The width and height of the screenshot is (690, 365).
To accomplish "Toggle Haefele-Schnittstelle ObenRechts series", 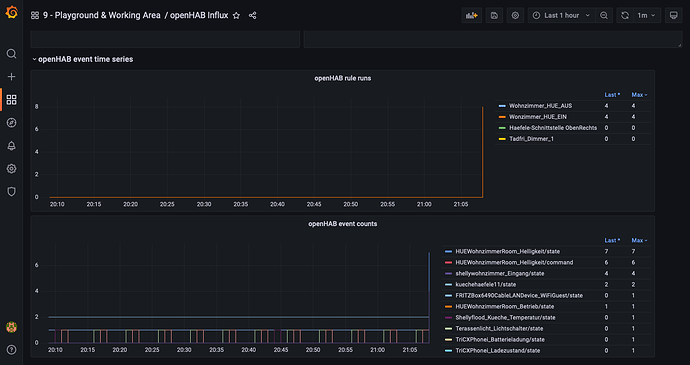I will click(x=553, y=128).
